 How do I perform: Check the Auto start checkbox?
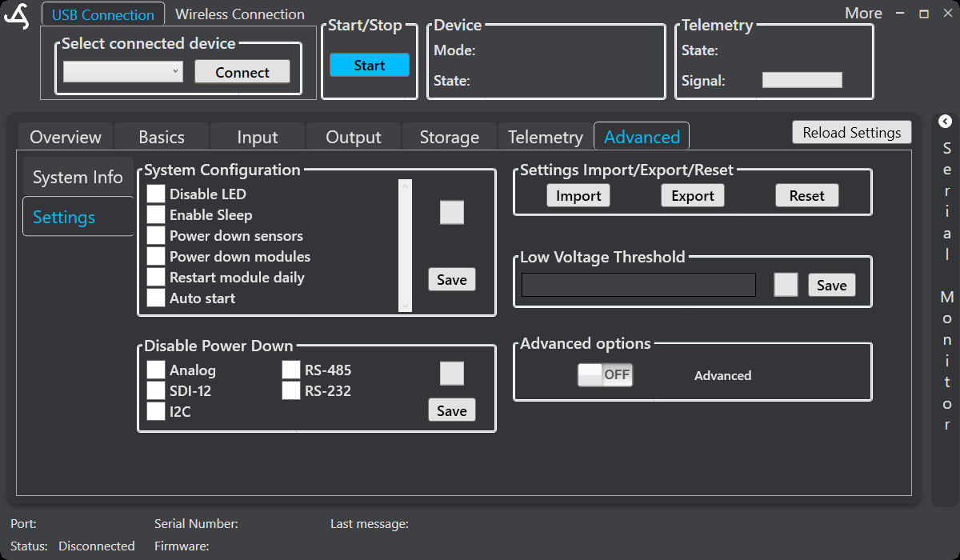(156, 298)
